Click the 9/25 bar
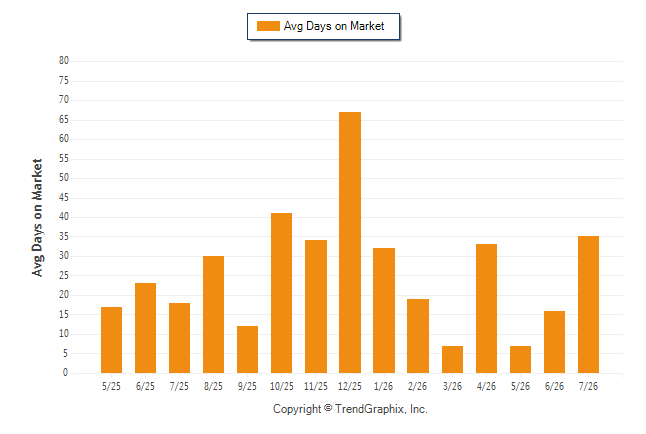Image resolution: width=646 pixels, height=434 pixels. pos(248,350)
